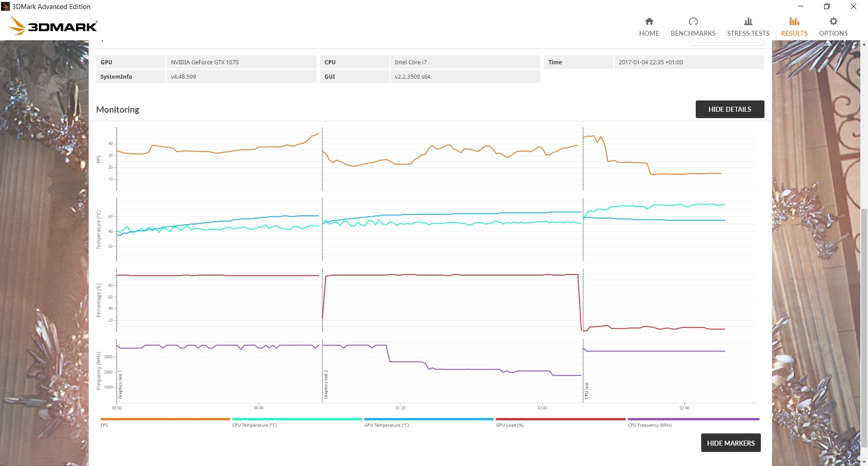This screenshot has width=868, height=466.
Task: Go to the STRESS TESTS tab
Action: pyautogui.click(x=748, y=27)
